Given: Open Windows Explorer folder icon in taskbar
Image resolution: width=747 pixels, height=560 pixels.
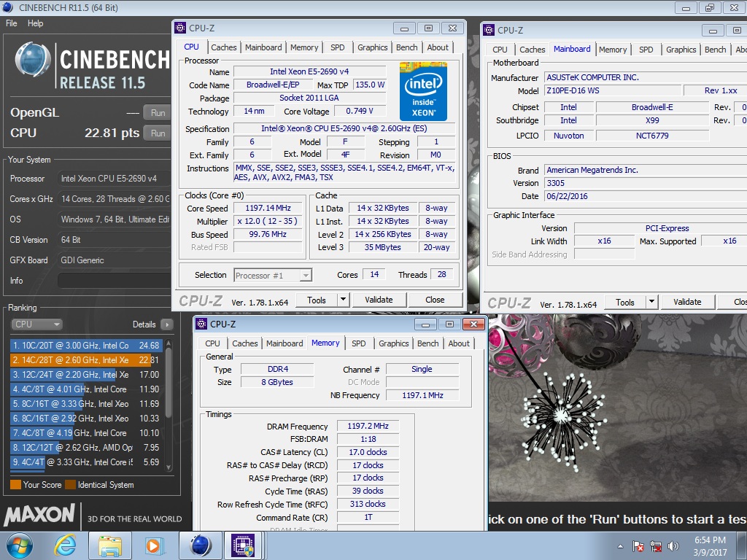Looking at the screenshot, I should [x=110, y=545].
